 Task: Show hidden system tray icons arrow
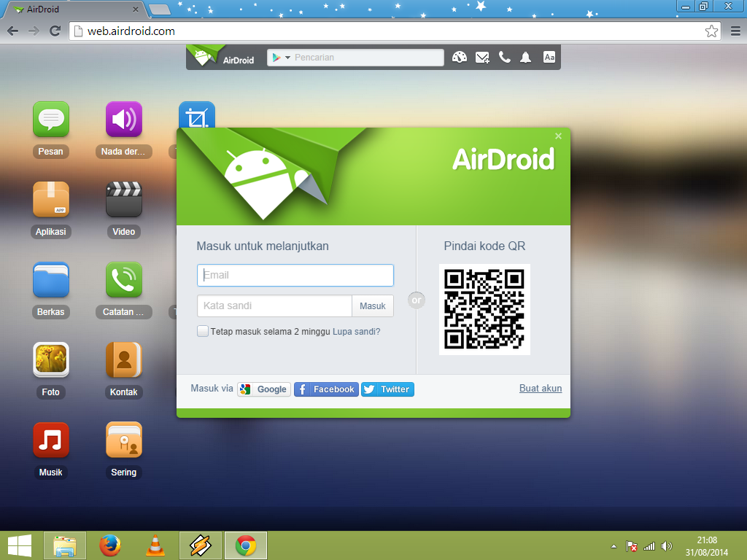point(614,546)
